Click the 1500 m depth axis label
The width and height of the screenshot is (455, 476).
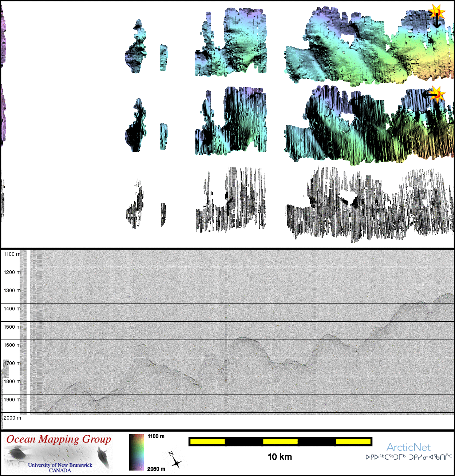tap(12, 327)
